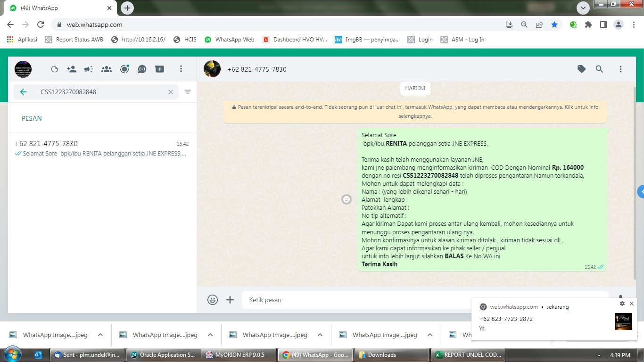644x362 pixels.
Task: Open the channels chat bubble icon
Action: point(142,69)
